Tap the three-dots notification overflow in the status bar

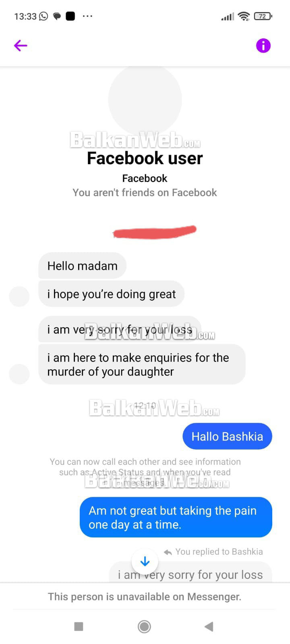(x=87, y=16)
